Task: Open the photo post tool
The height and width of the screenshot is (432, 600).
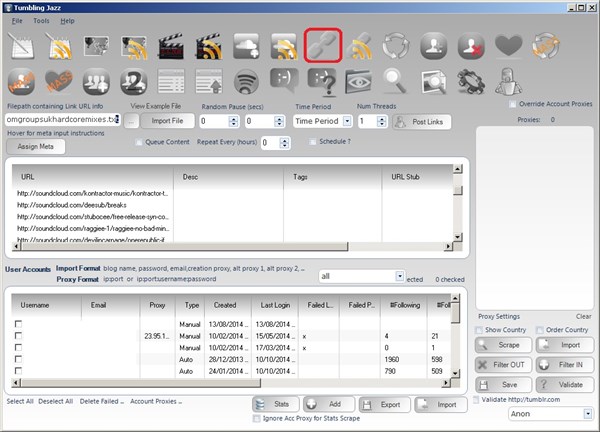Action: tap(96, 46)
